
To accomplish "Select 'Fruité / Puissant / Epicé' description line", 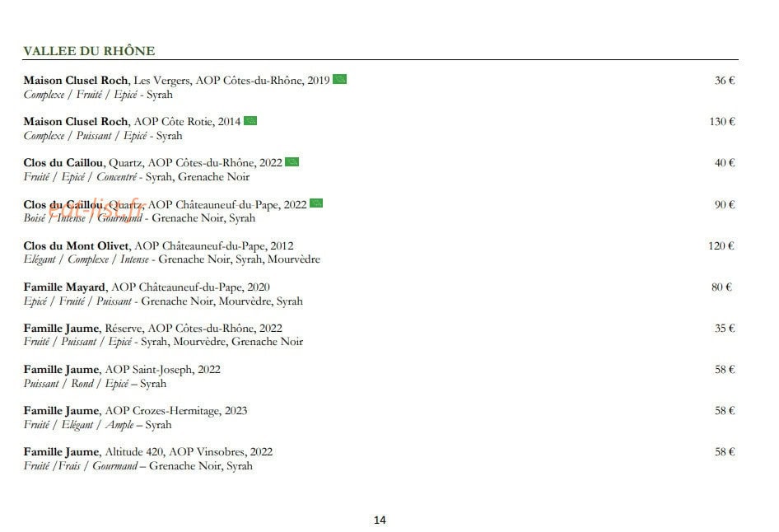I will click(x=163, y=343).
